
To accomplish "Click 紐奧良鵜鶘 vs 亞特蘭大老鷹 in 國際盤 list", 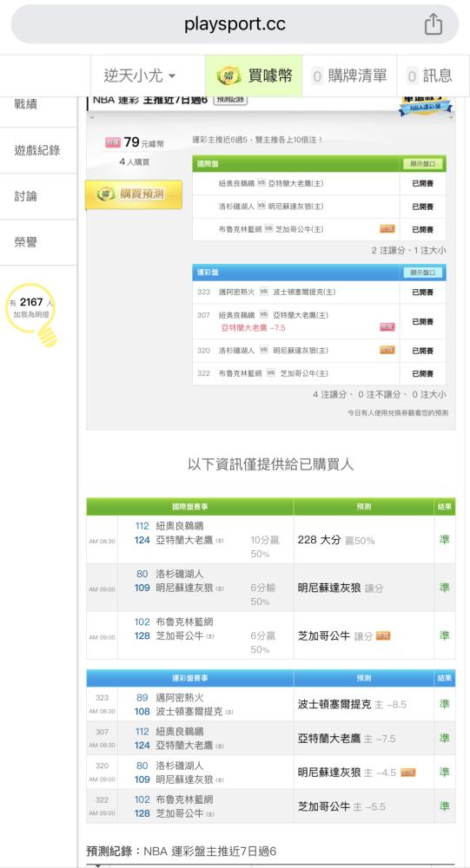I will pos(319,183).
